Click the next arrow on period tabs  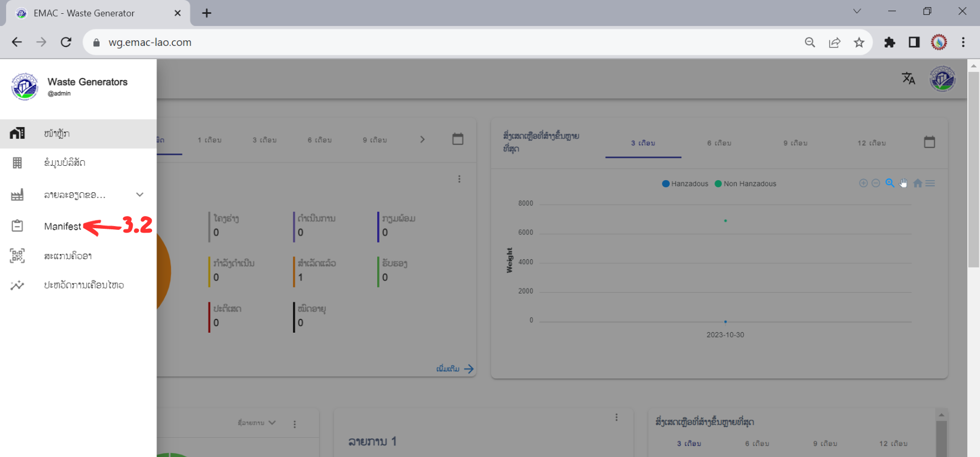click(423, 140)
